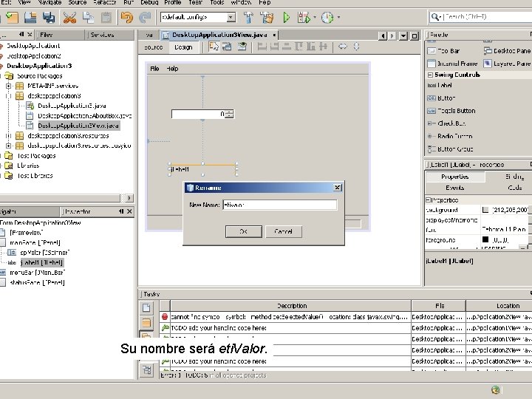Open the editor document list dropdown
Viewport: 532px width, 399px height.
(403, 35)
